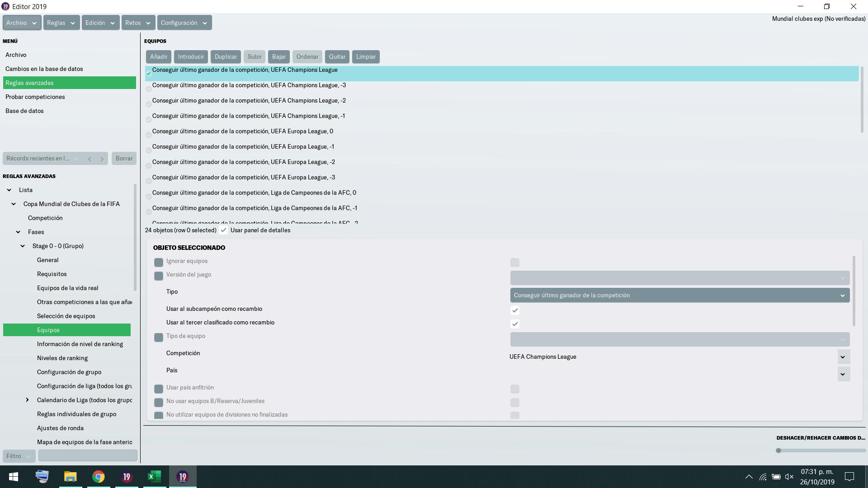Image resolution: width=868 pixels, height=488 pixels.
Task: Open the País dropdown arrow
Action: (x=843, y=374)
